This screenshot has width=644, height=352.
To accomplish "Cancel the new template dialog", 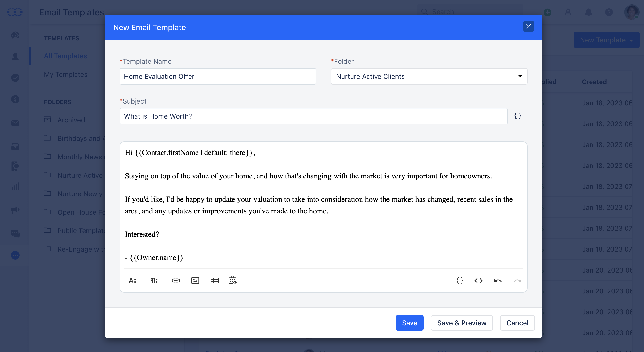I will (517, 323).
